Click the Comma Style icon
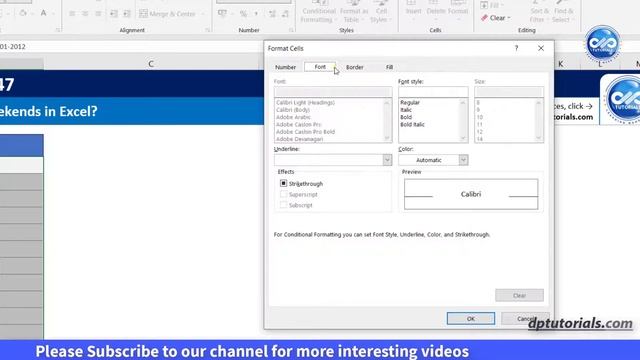 point(256,14)
